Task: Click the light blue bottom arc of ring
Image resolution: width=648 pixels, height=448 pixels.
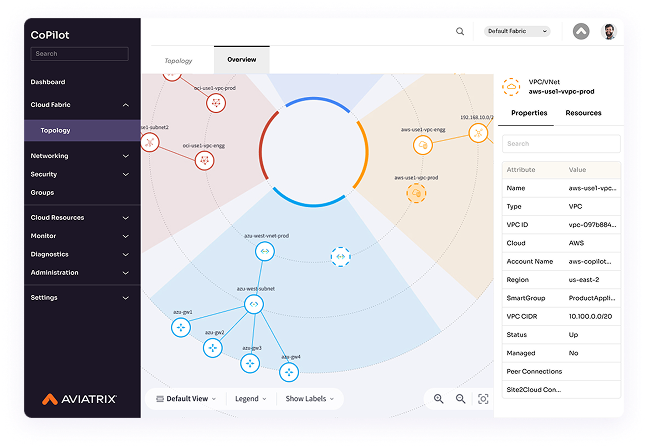Action: [310, 204]
